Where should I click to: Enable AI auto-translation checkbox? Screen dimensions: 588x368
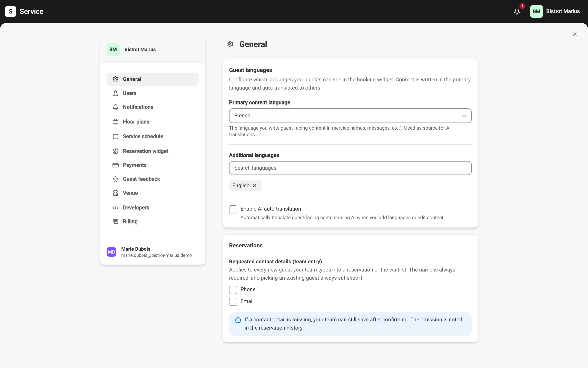point(233,209)
